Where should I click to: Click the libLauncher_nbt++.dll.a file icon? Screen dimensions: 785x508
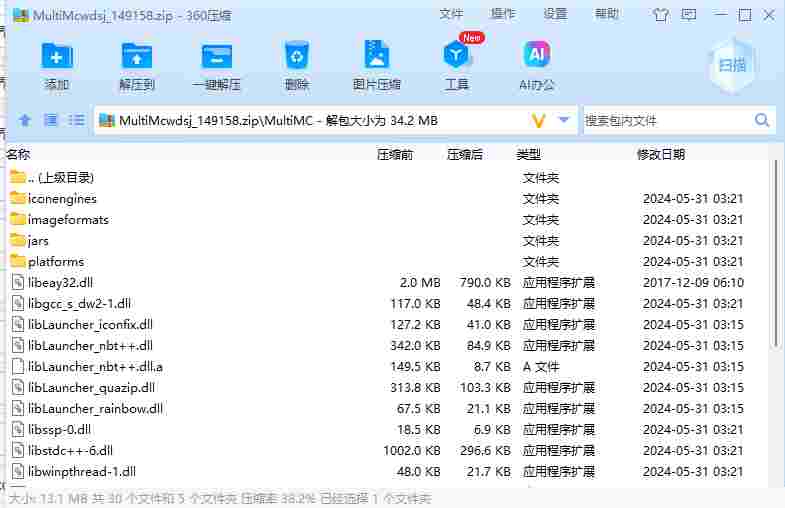[x=18, y=366]
